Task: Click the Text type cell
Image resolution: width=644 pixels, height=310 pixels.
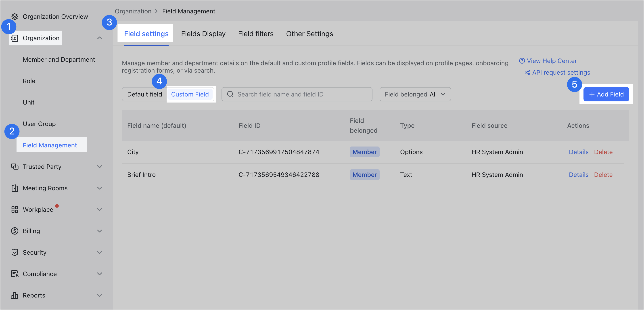Action: point(406,175)
